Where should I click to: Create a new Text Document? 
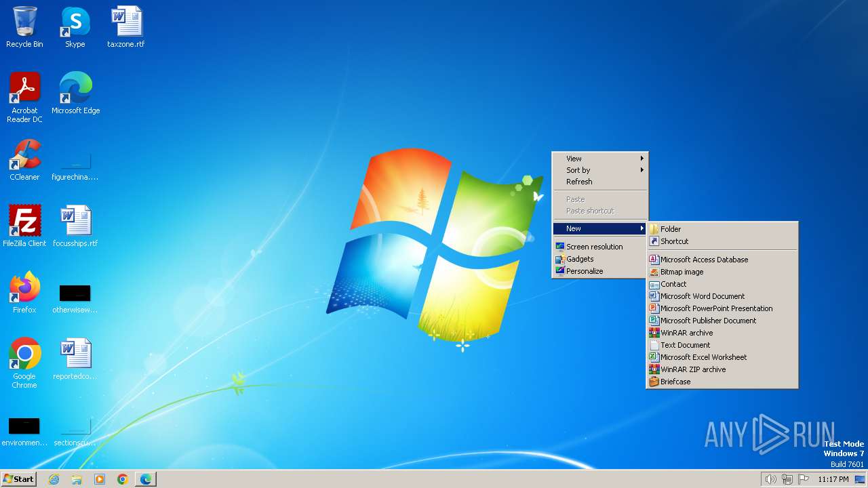tap(722, 345)
